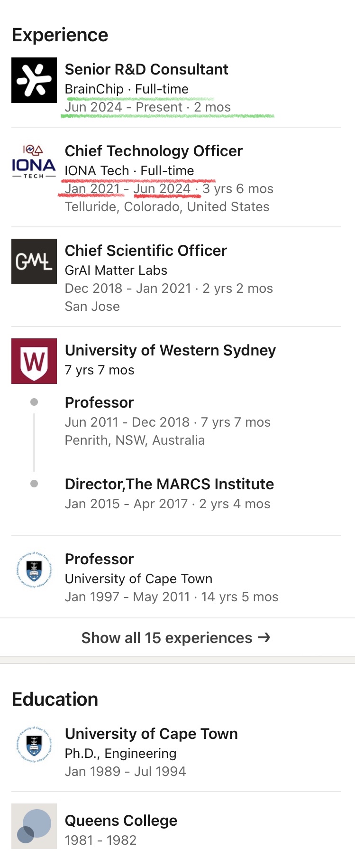Viewport: 355px width, 868px height.
Task: Select the Queens College education entry
Action: click(121, 821)
